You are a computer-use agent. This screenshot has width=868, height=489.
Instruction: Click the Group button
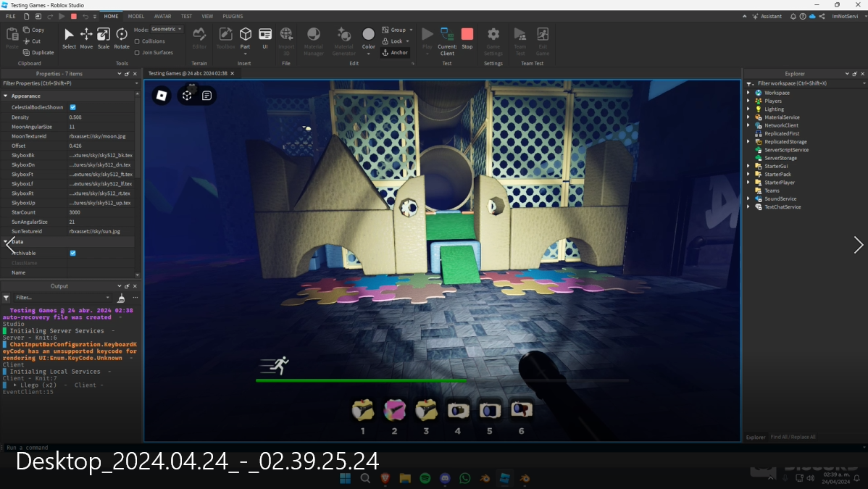[x=394, y=30]
